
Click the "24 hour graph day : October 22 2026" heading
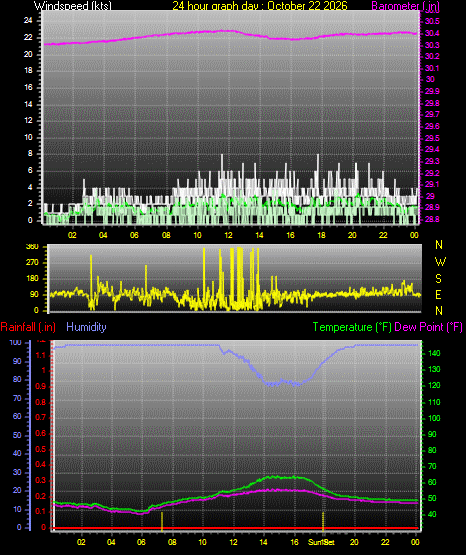pyautogui.click(x=260, y=5)
